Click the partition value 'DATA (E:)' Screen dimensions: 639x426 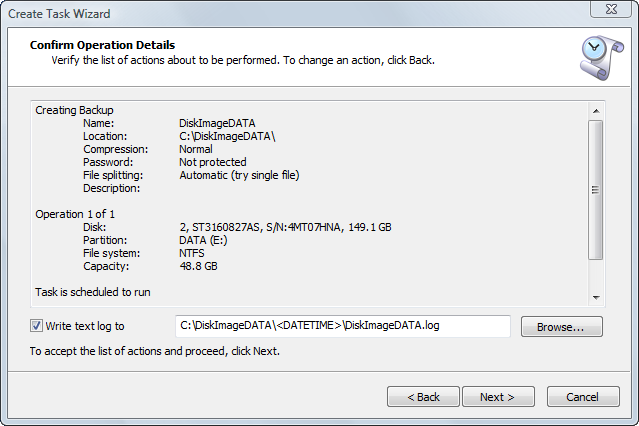pyautogui.click(x=203, y=240)
